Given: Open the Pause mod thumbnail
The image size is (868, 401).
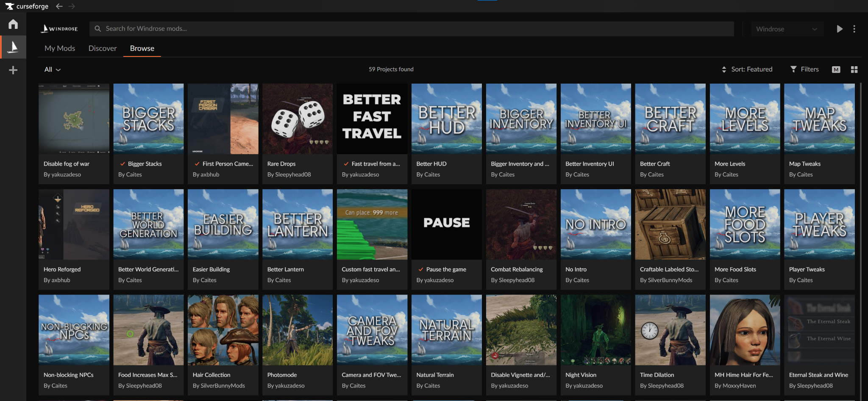Looking at the screenshot, I should (447, 224).
